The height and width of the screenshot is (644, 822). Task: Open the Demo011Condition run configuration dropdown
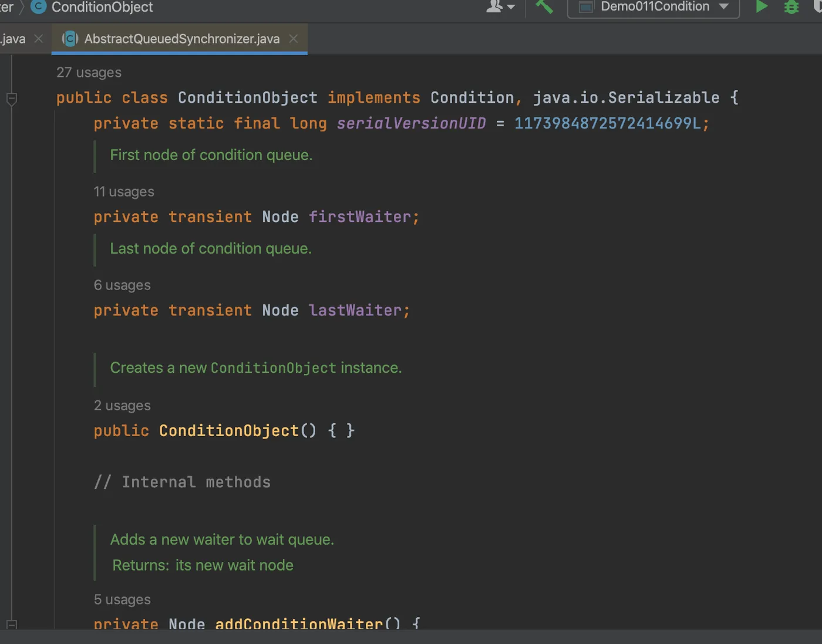pyautogui.click(x=653, y=7)
